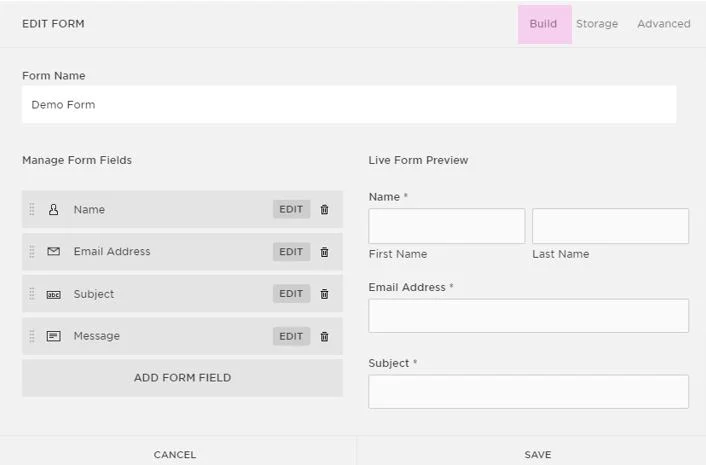Click the Live Form Preview heading
The height and width of the screenshot is (465, 706).
click(418, 160)
